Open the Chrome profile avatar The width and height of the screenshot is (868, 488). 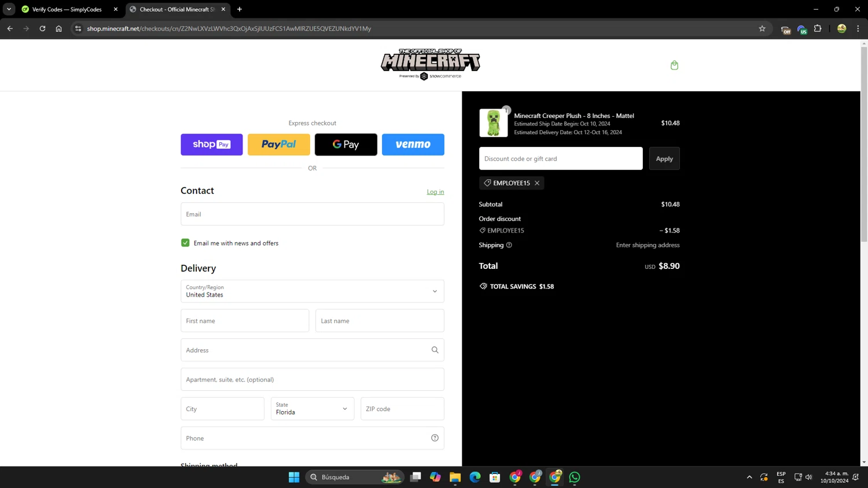pos(841,28)
